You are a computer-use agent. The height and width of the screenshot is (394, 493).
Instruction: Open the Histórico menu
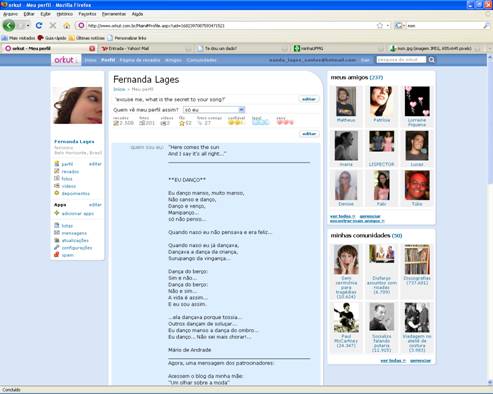pyautogui.click(x=64, y=14)
